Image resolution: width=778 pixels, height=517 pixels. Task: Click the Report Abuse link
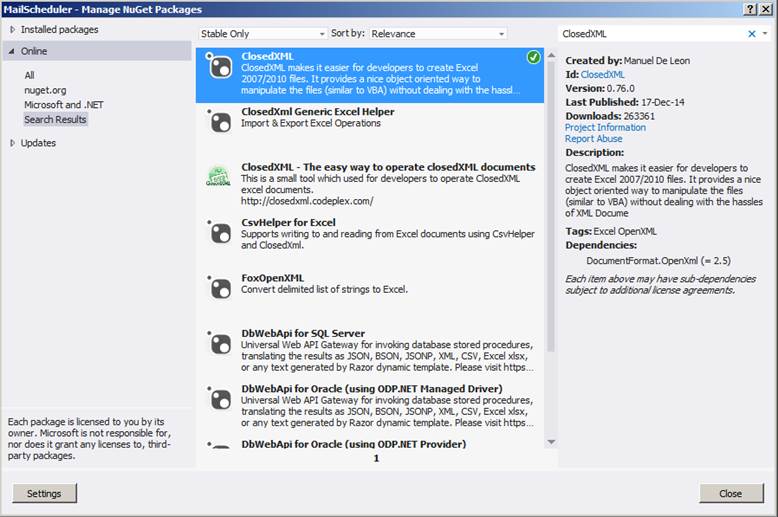click(x=593, y=139)
